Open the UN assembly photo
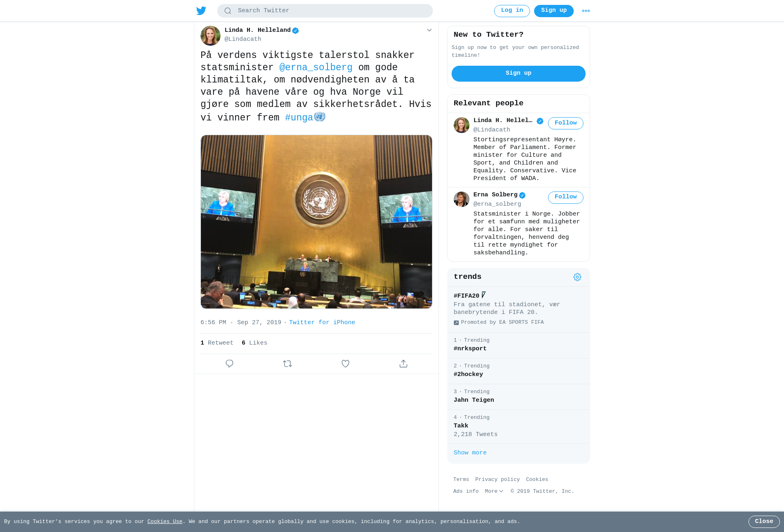The width and height of the screenshot is (784, 532). [316, 222]
